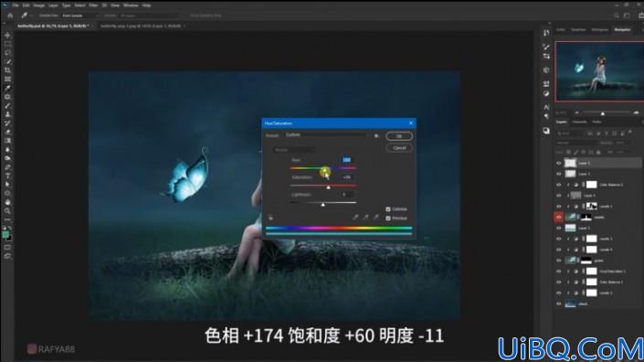Select the Pen tool
This screenshot has width=644, height=362.
[7, 166]
